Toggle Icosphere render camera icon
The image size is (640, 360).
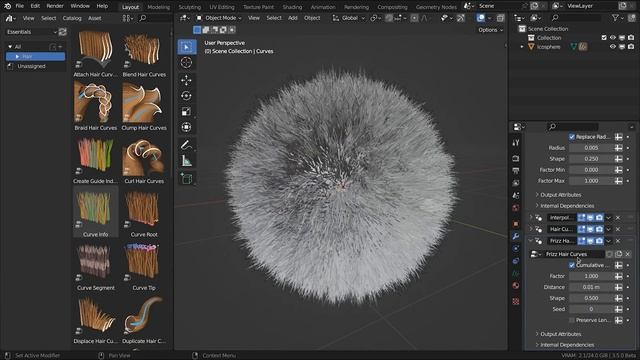(x=631, y=47)
